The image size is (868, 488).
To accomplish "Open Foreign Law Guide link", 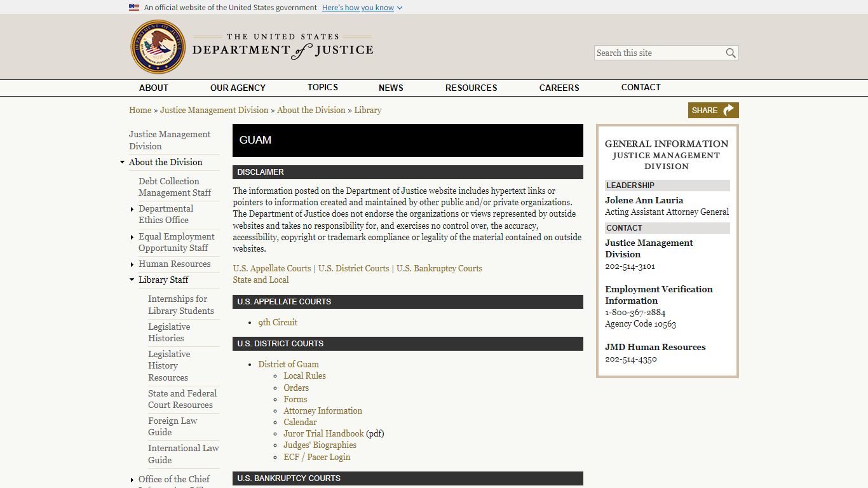I will pos(172,426).
